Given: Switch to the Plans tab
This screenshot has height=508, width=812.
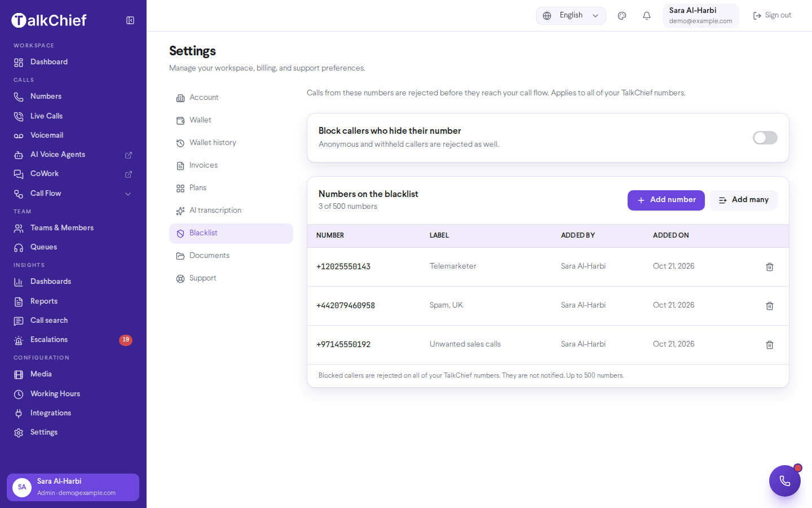Looking at the screenshot, I should point(231,188).
